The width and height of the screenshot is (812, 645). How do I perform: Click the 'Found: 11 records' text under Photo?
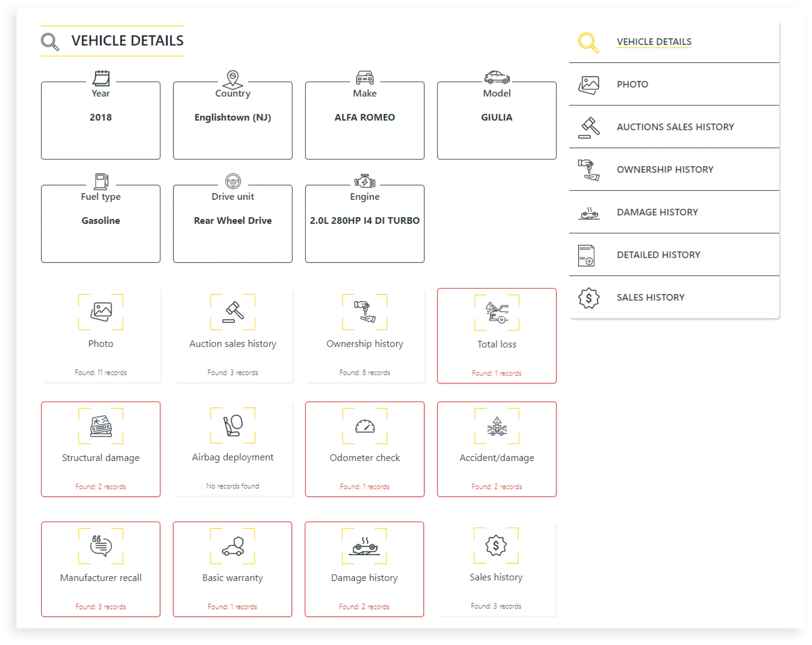101,373
